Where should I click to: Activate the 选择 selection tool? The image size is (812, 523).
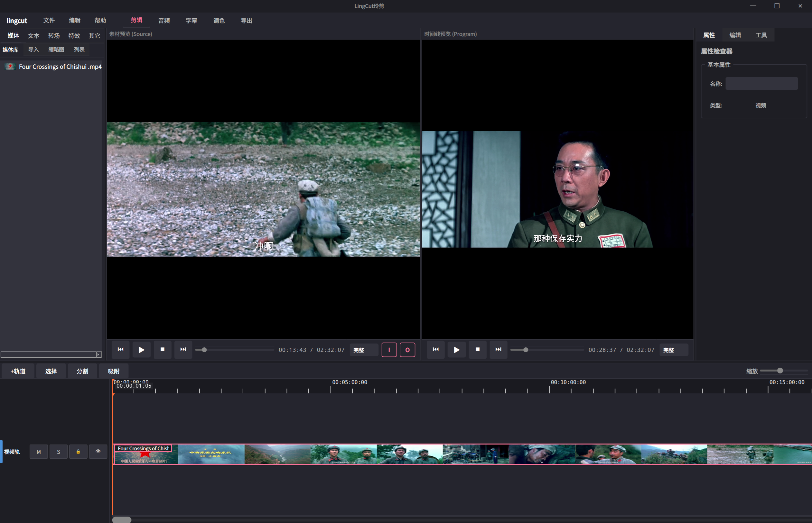point(51,371)
